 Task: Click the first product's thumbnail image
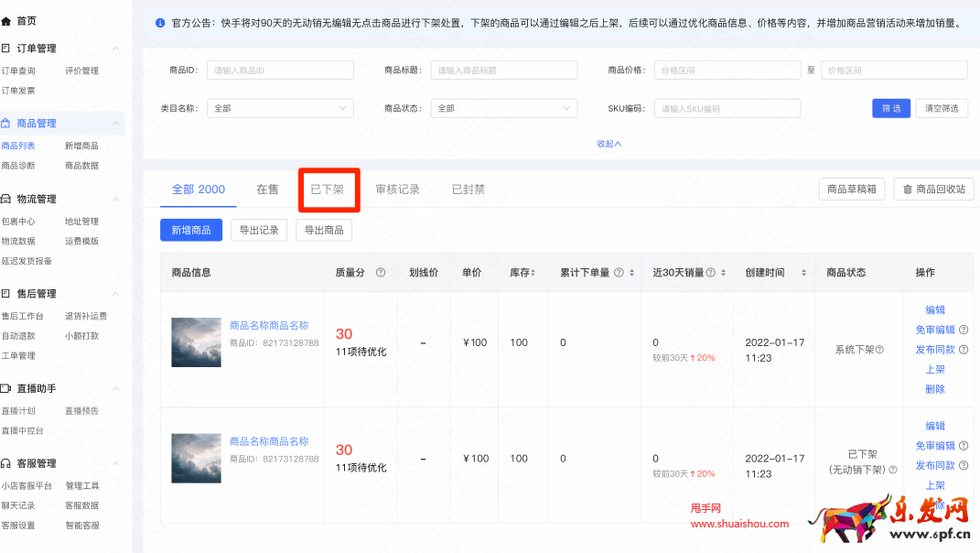[196, 342]
